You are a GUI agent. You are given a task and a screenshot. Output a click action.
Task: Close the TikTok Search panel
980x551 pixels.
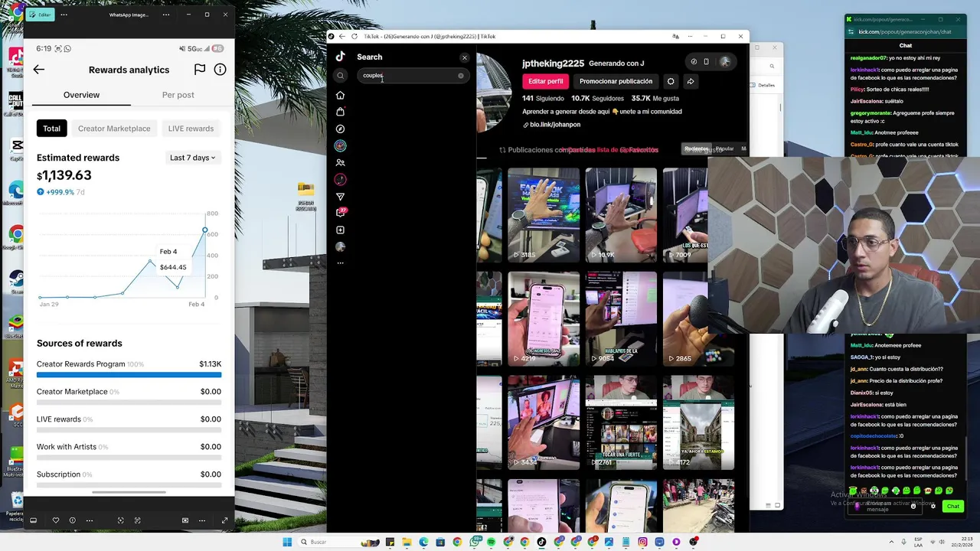(x=464, y=57)
